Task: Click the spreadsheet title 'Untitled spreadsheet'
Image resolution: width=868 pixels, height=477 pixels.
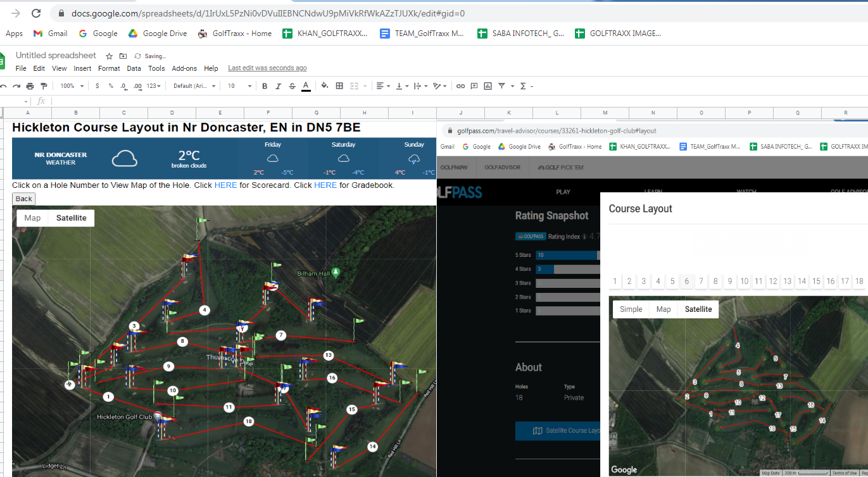Action: click(x=56, y=56)
